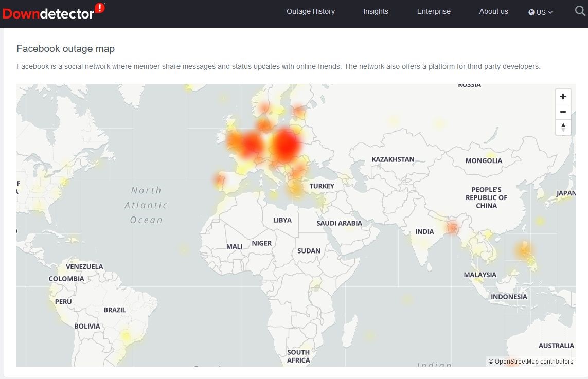Click the INDONESIA label on the map
Viewport: 588px width, 379px height.
tap(509, 297)
